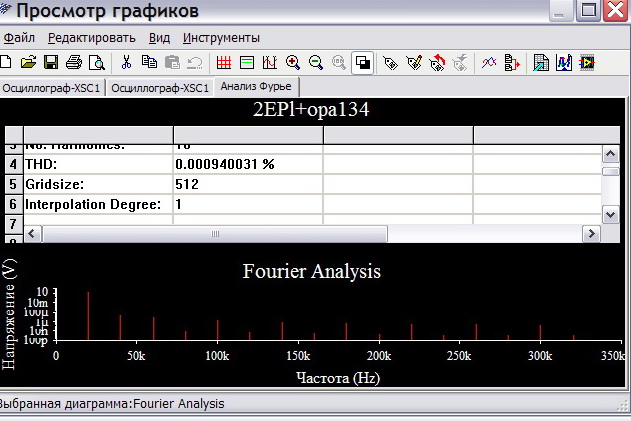This screenshot has height=421, width=631.
Task: Click the Open file folder icon
Action: point(28,63)
